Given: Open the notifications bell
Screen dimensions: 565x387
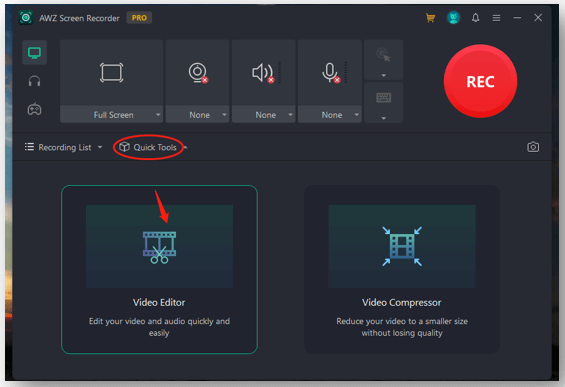Looking at the screenshot, I should 476,18.
